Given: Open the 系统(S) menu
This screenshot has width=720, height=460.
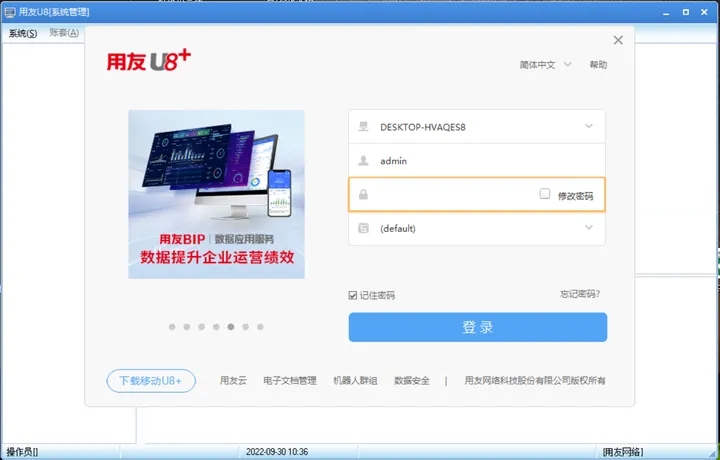Looking at the screenshot, I should pos(23,33).
